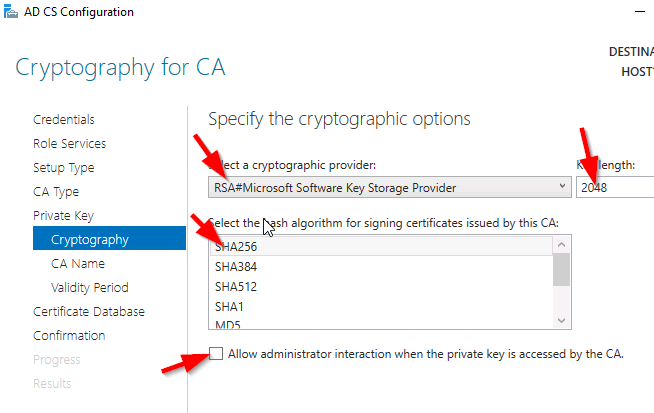Open the Role Services step
This screenshot has width=654, height=413.
(69, 144)
